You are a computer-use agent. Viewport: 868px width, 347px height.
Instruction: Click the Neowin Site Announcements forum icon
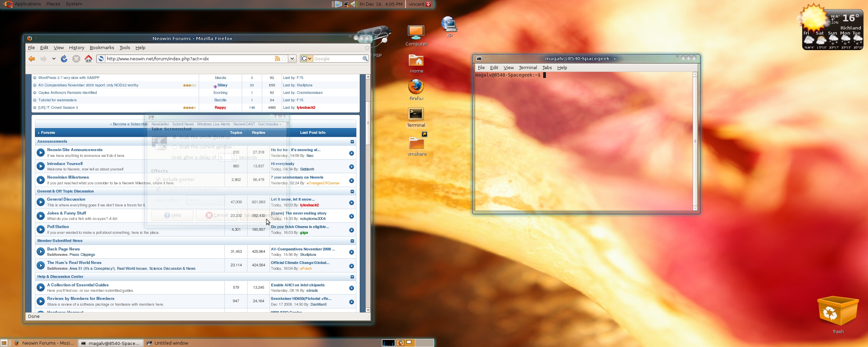pos(41,152)
